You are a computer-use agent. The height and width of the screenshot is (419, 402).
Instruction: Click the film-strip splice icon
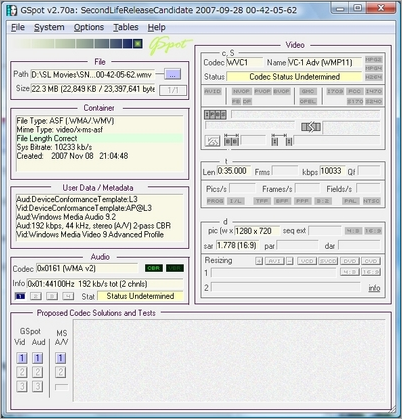[x=311, y=127]
